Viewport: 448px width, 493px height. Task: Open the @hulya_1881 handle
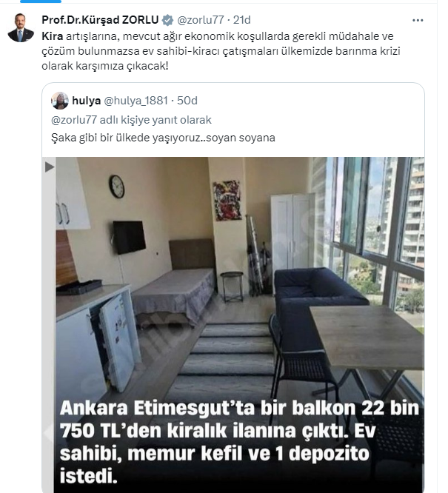136,101
